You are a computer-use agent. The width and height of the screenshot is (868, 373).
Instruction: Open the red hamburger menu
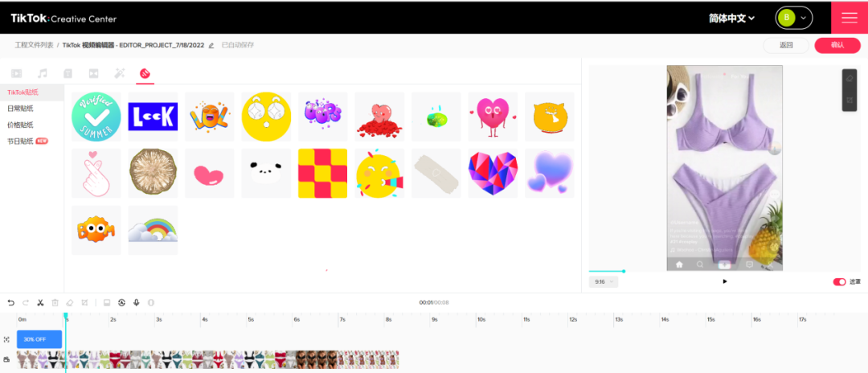850,18
